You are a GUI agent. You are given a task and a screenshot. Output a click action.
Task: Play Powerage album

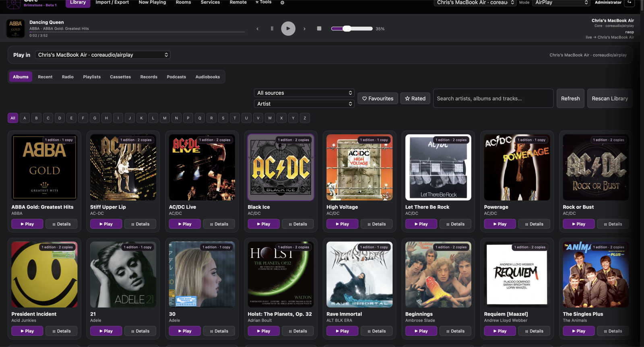coord(500,224)
